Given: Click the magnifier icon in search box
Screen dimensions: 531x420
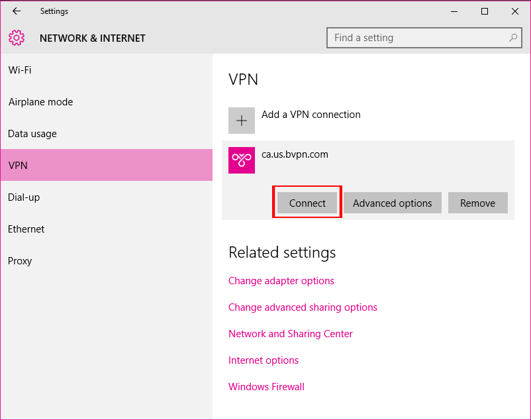Looking at the screenshot, I should [x=512, y=38].
